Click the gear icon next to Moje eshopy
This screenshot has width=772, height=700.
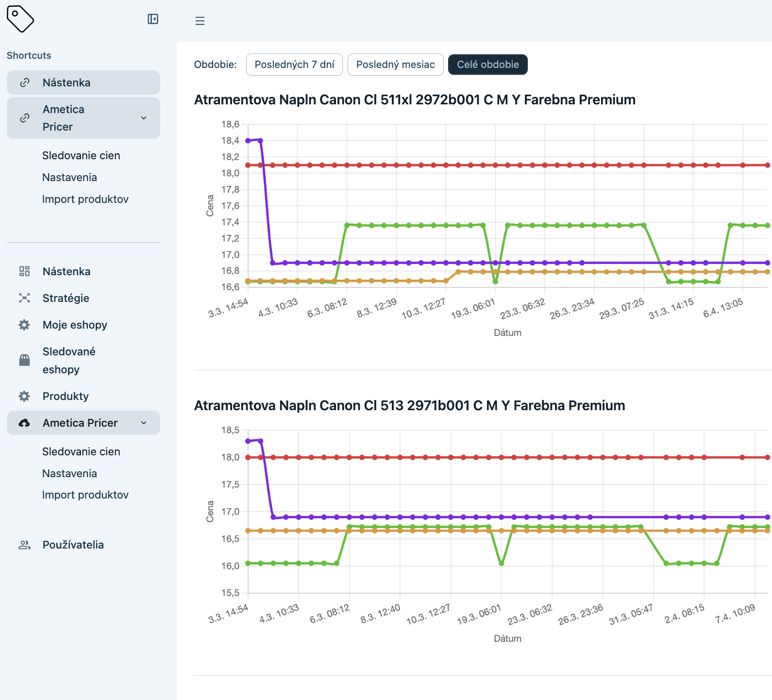pos(24,325)
